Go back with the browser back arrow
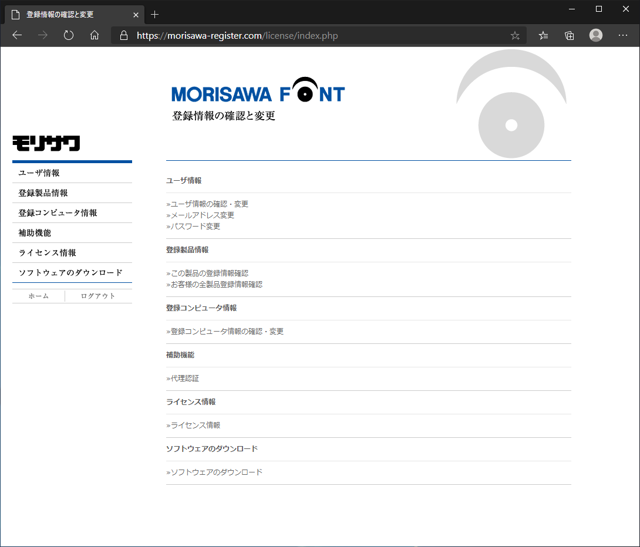The width and height of the screenshot is (640, 547). tap(17, 36)
